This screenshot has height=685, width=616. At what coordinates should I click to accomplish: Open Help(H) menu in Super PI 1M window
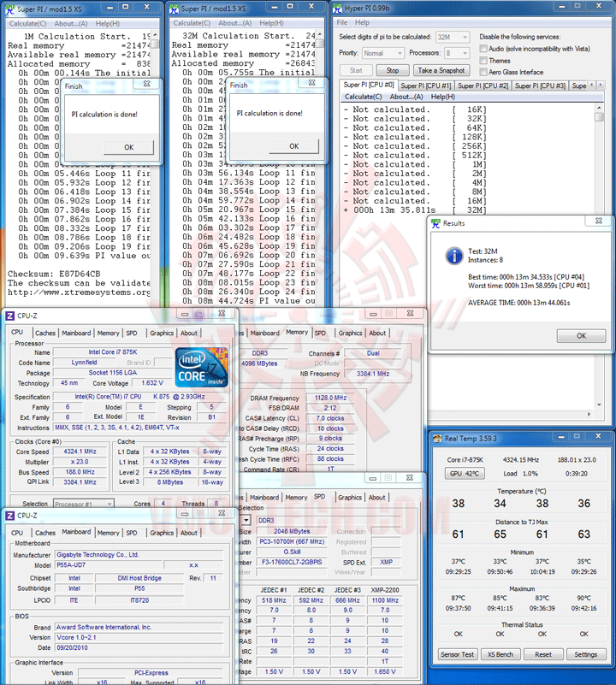108,24
